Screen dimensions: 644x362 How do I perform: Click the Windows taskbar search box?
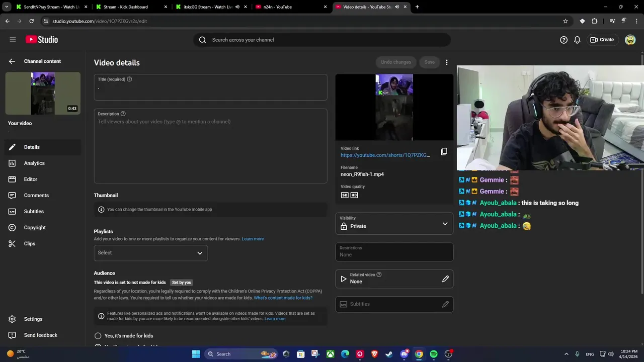[x=242, y=354]
